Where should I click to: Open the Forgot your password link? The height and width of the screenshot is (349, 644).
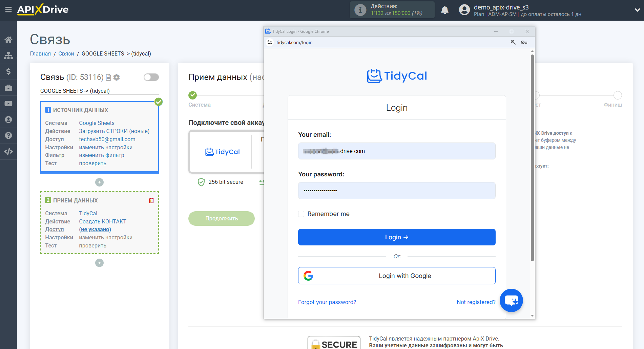point(327,302)
